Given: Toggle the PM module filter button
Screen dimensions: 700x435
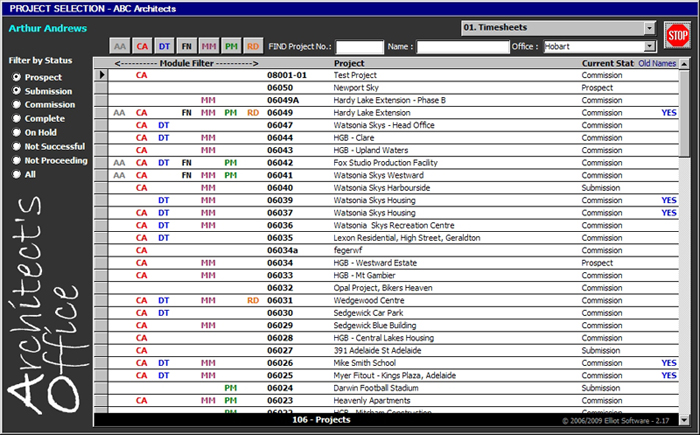Looking at the screenshot, I should (230, 46).
